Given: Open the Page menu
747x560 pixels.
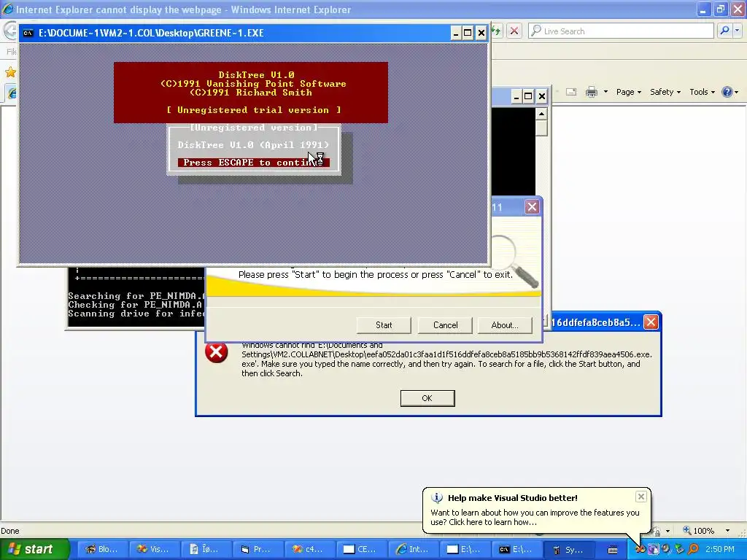Looking at the screenshot, I should 628,92.
